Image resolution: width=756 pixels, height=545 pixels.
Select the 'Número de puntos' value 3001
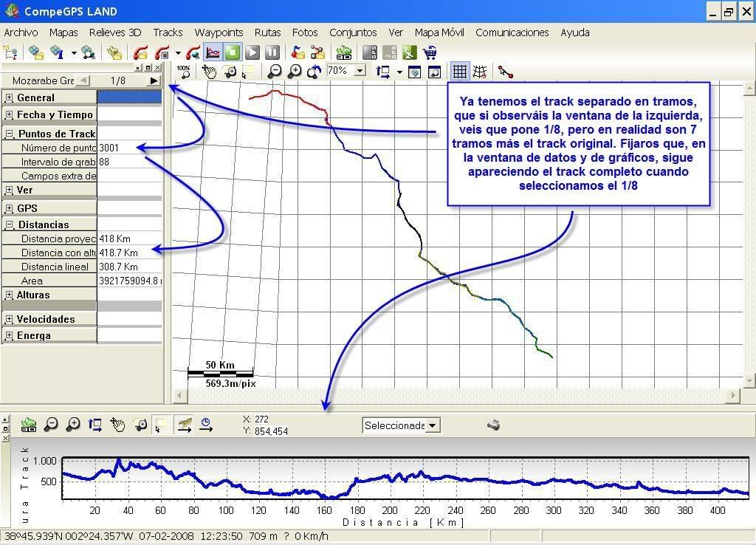[129, 148]
